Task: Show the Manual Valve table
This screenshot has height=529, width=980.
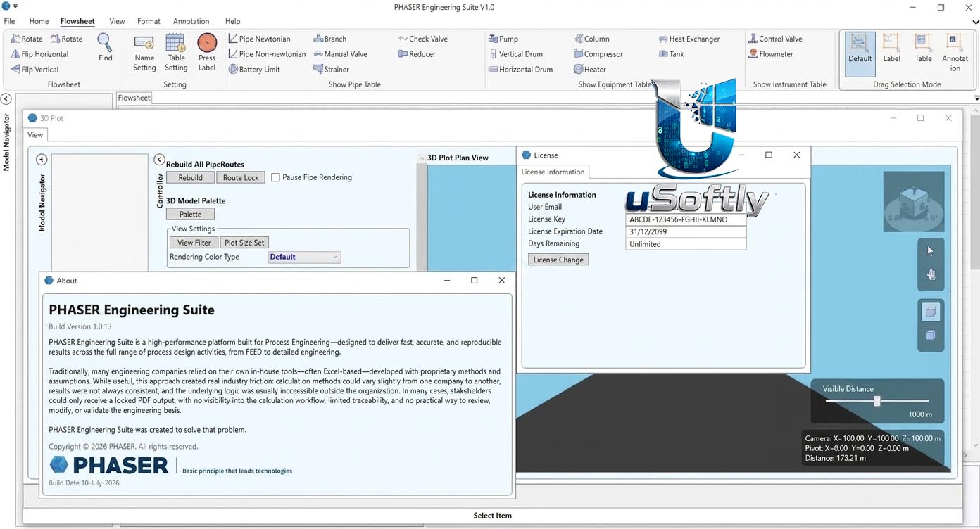Action: [341, 54]
